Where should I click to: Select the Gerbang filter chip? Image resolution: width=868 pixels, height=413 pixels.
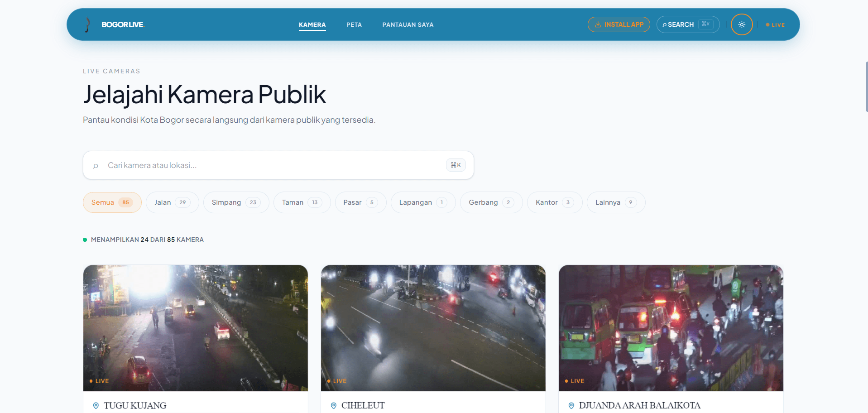point(491,202)
